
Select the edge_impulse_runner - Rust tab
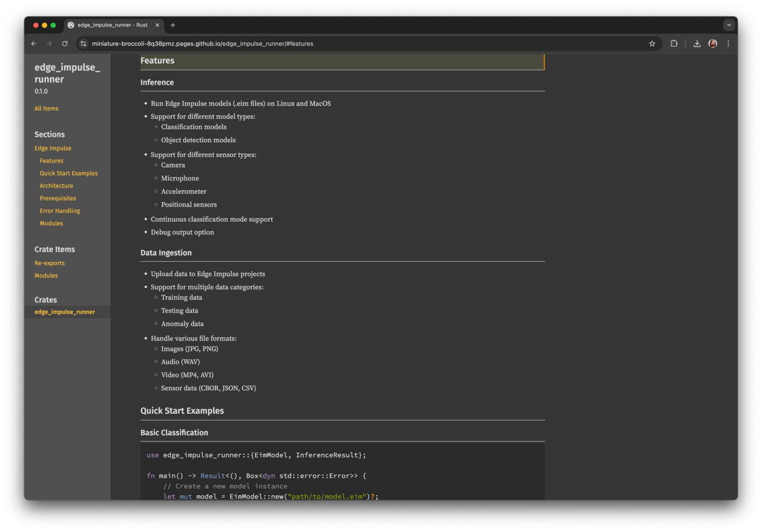coord(113,25)
